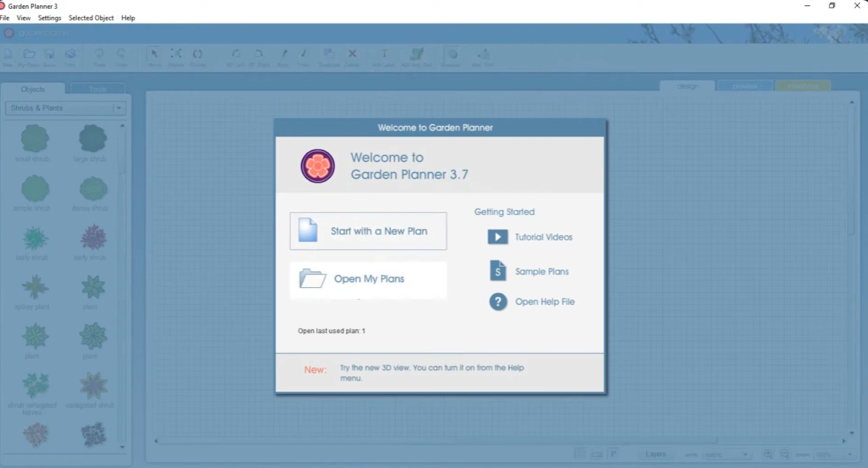Open the View menu
The height and width of the screenshot is (468, 868).
[24, 18]
